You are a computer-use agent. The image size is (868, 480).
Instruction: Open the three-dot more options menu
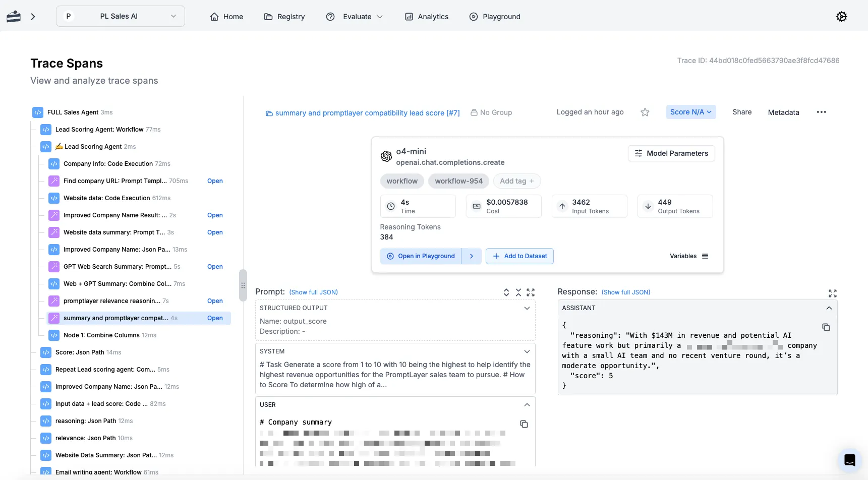tap(821, 112)
